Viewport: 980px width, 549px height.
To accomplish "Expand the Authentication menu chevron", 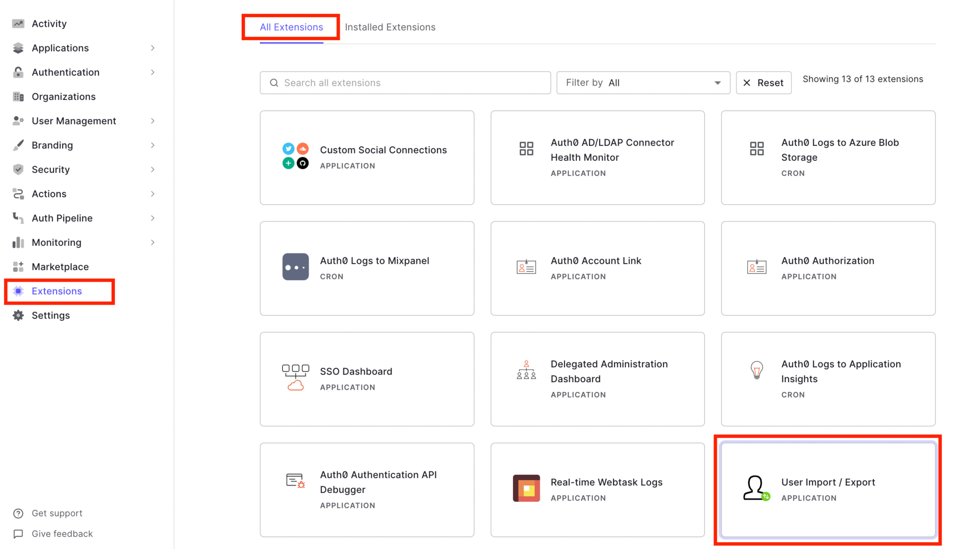I will (x=153, y=72).
